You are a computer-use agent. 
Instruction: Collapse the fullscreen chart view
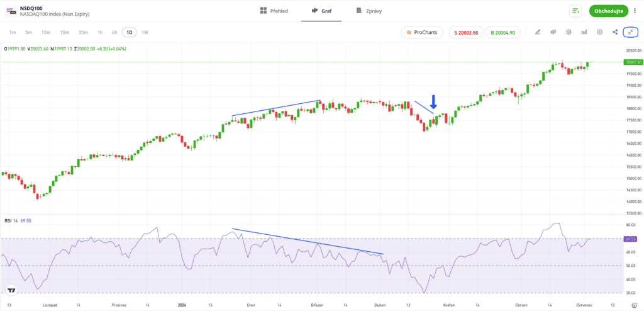point(630,32)
